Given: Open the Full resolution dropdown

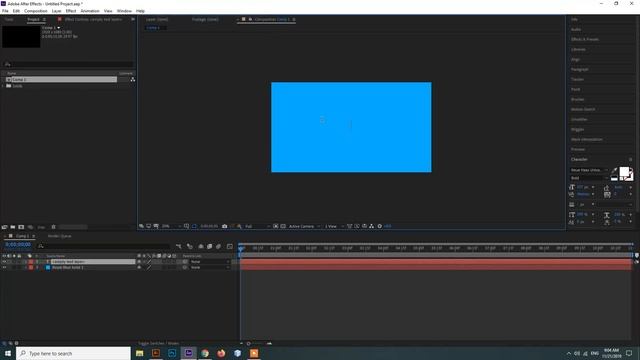Looking at the screenshot, I should point(257,226).
